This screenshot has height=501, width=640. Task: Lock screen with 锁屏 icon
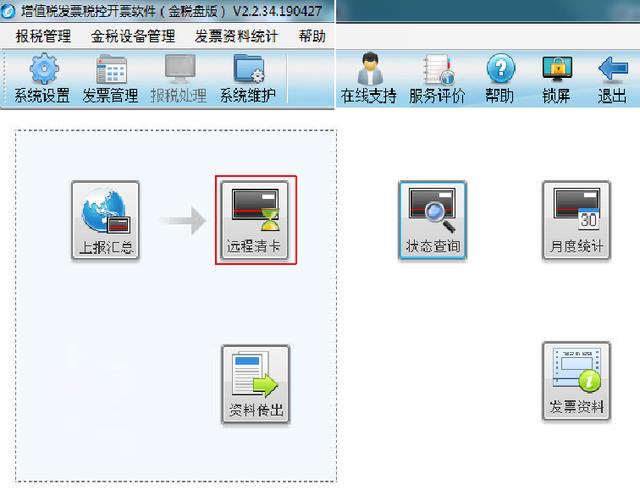(x=556, y=78)
